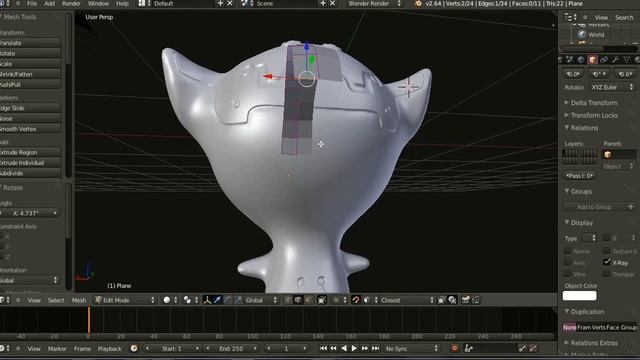Viewport: 640px width, 360px height.
Task: Toggle the 3D manipulator widget icon
Action: pos(207,300)
